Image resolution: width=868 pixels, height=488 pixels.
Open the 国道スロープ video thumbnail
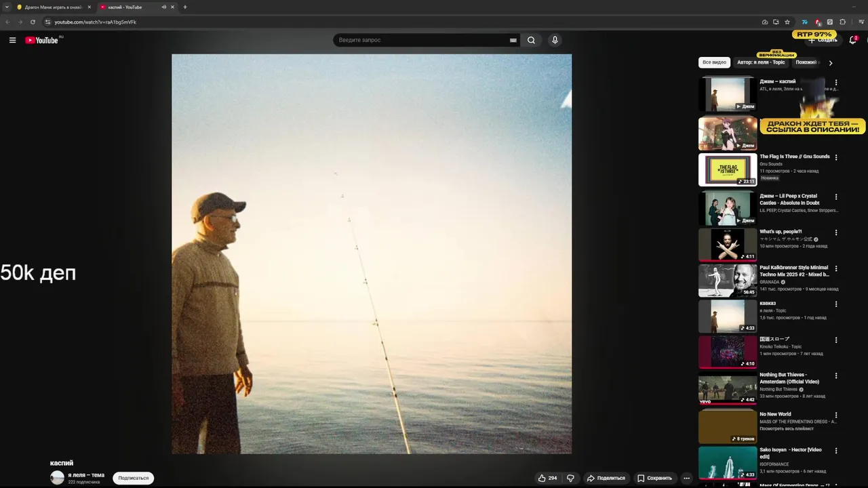(728, 351)
